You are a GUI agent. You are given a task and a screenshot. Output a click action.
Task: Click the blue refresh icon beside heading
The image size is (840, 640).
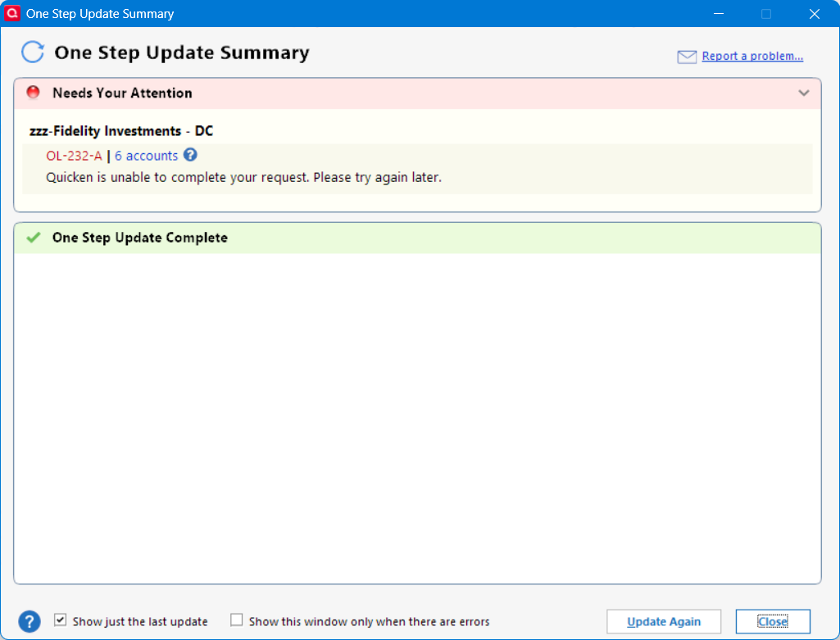[x=33, y=52]
